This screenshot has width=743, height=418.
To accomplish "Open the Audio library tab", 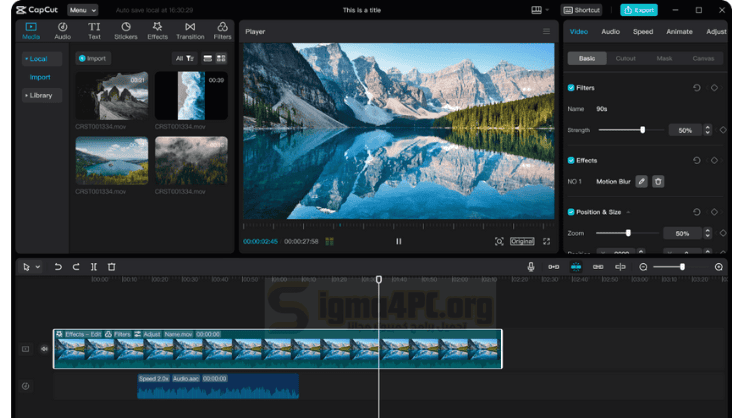I will tap(62, 31).
